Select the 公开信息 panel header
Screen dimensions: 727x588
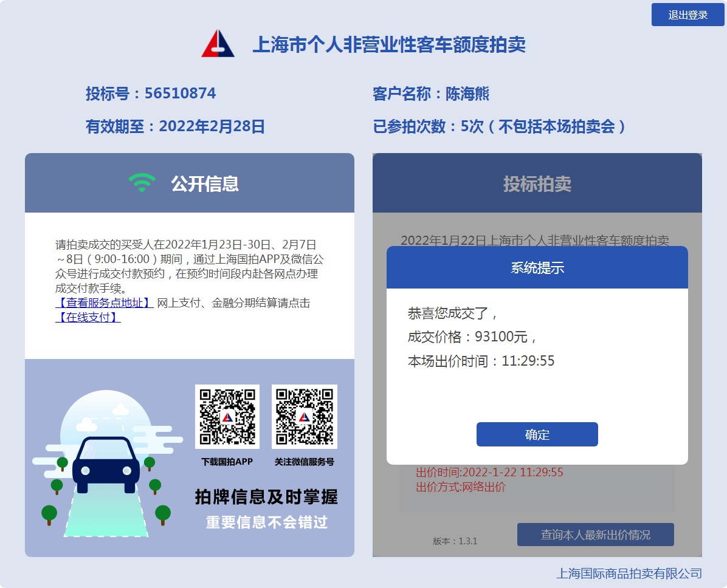190,183
